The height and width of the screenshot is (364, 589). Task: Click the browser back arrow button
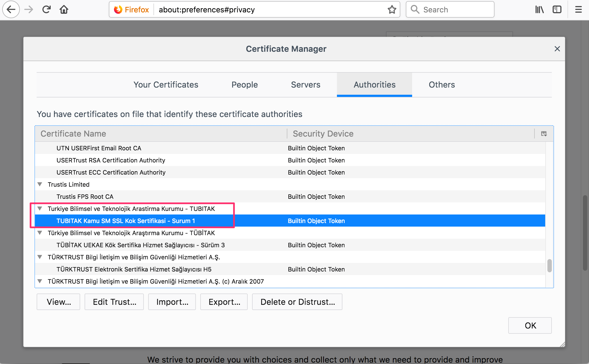(x=11, y=10)
